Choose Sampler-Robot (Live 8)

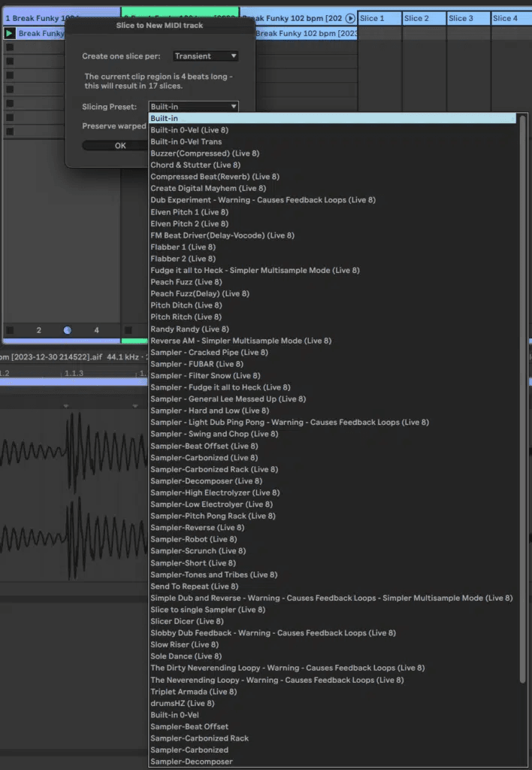point(333,539)
